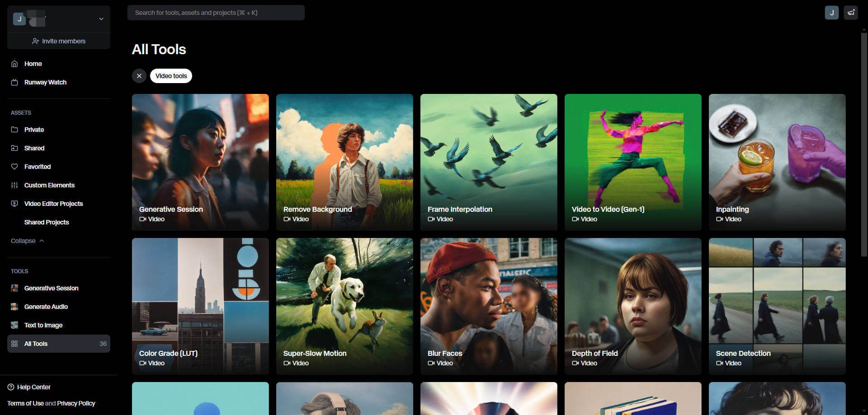Click the Shared folder icon
This screenshot has width=868, height=415.
click(14, 148)
